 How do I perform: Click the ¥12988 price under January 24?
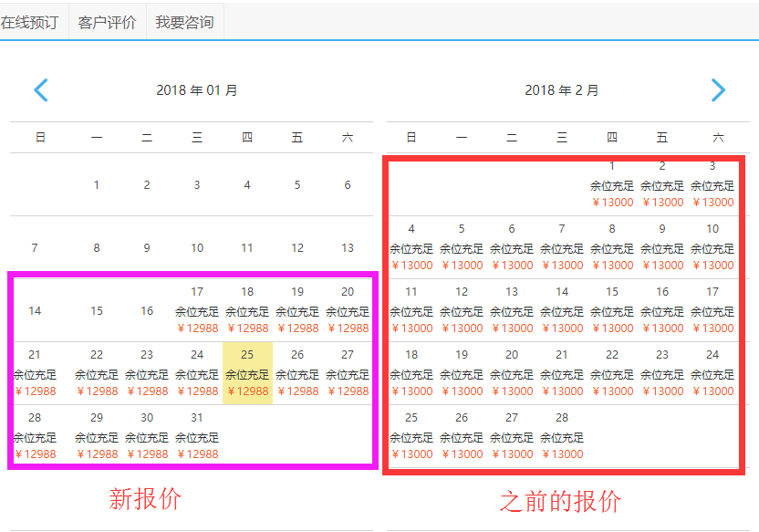pos(197,391)
